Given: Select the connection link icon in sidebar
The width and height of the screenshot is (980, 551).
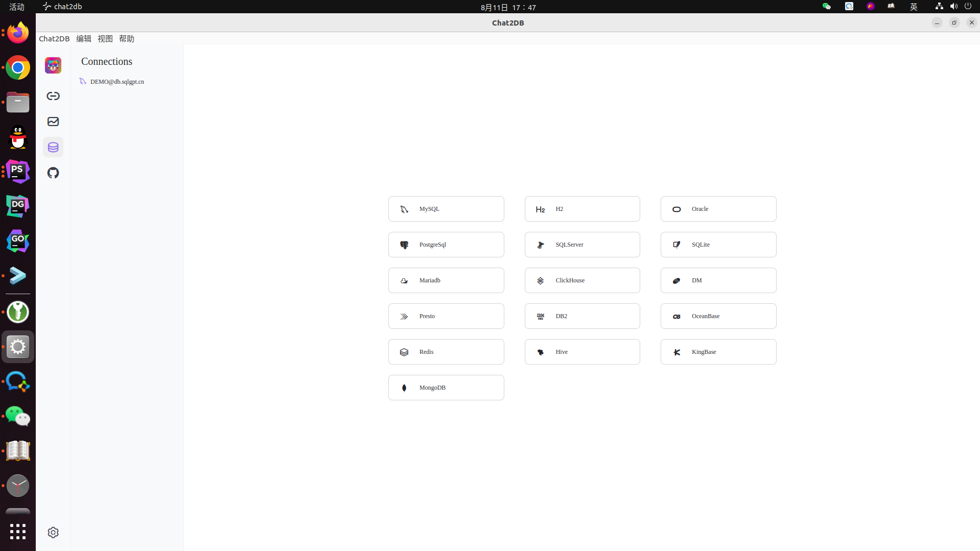Looking at the screenshot, I should click(x=53, y=96).
